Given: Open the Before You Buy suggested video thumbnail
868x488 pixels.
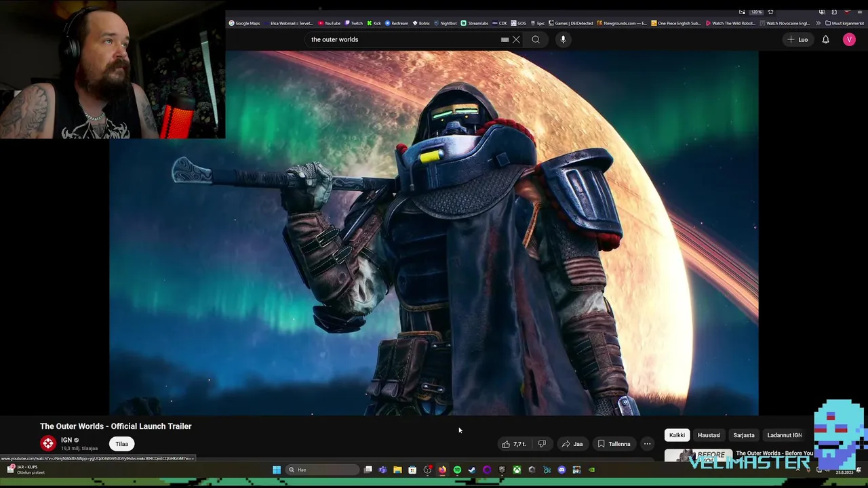Looking at the screenshot, I should (x=698, y=456).
